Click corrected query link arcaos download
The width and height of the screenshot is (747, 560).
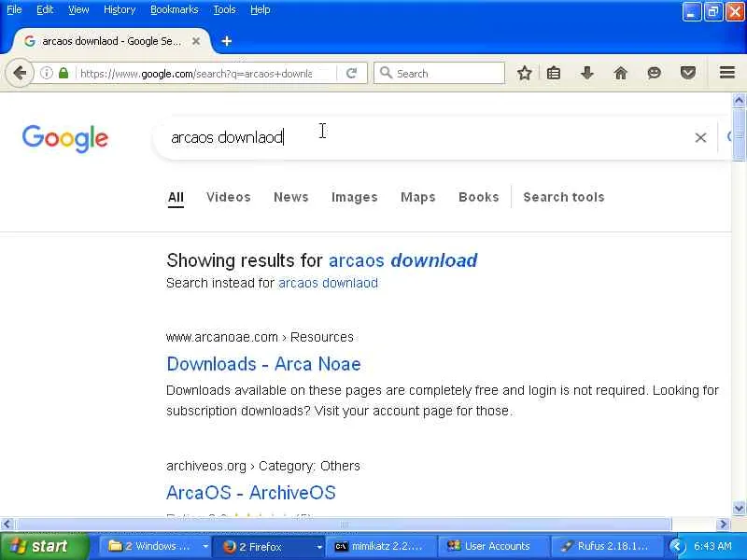click(403, 260)
